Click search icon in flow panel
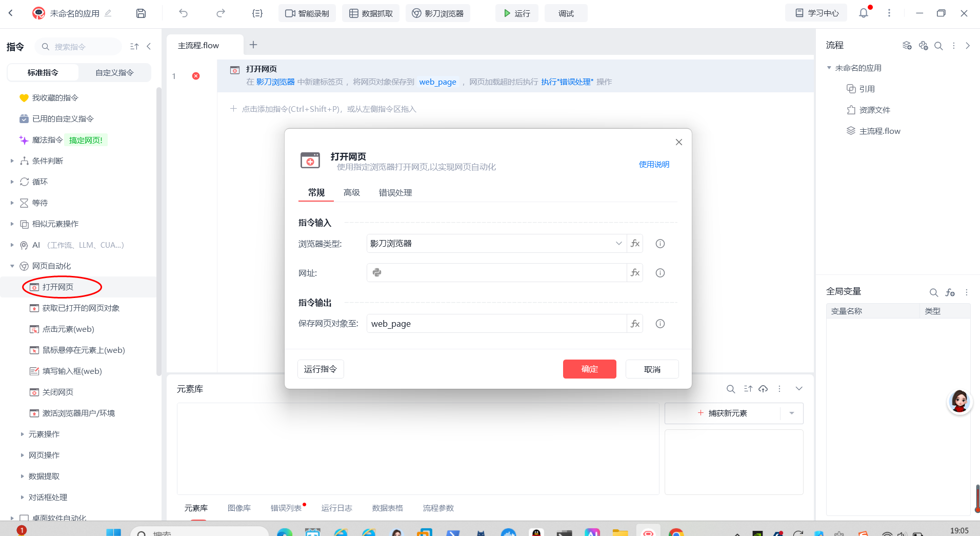 (x=938, y=46)
